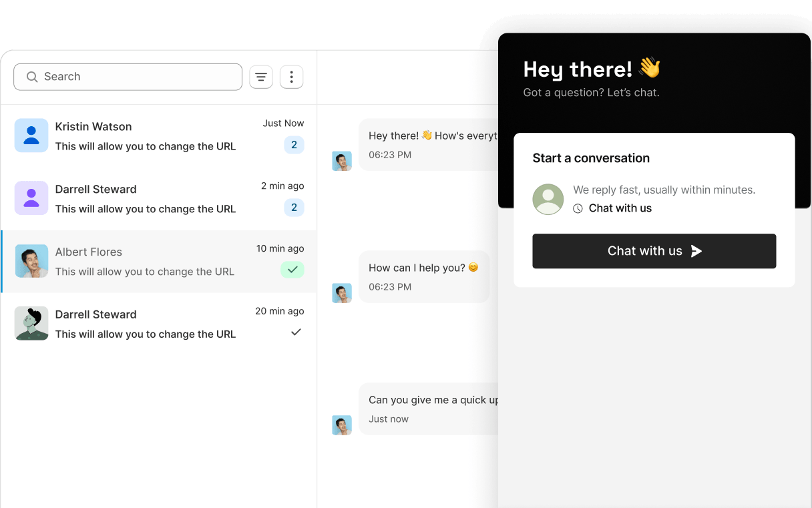Click the magnifying glass search icon
Image resolution: width=812 pixels, height=508 pixels.
pos(32,77)
